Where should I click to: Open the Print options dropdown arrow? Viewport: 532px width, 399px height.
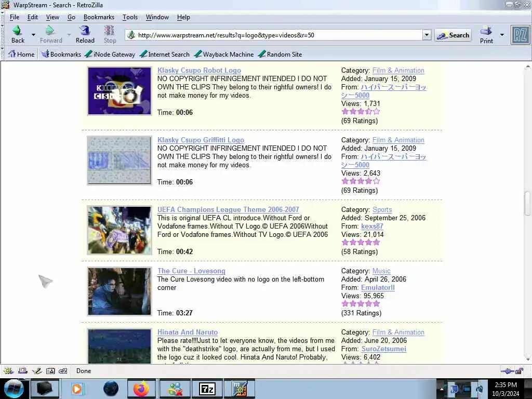click(502, 35)
